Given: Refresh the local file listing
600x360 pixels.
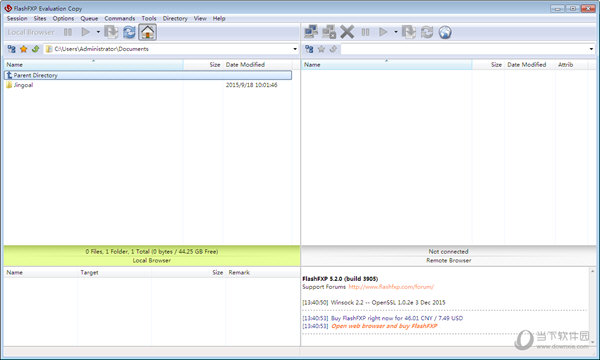Looking at the screenshot, I should pyautogui.click(x=129, y=32).
